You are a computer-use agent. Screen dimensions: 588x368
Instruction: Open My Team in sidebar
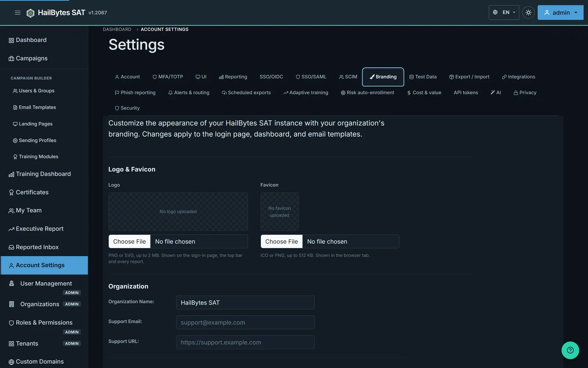(x=44, y=210)
